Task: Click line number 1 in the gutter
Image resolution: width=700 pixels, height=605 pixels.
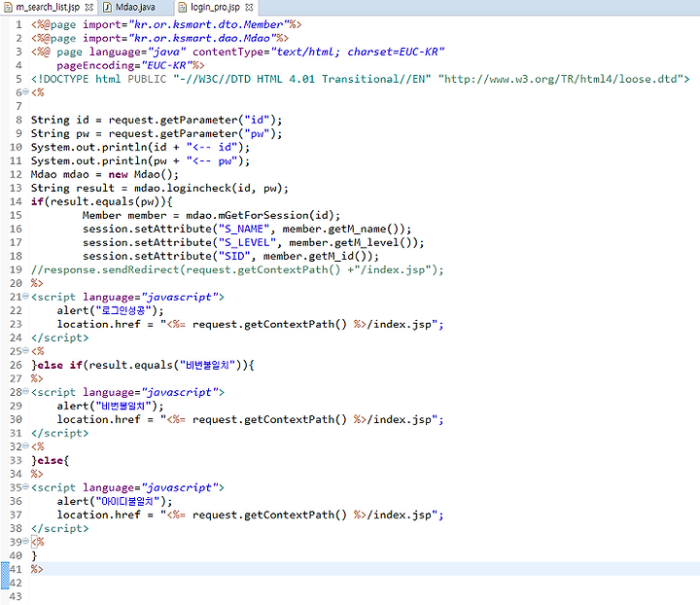Action: pyautogui.click(x=18, y=24)
